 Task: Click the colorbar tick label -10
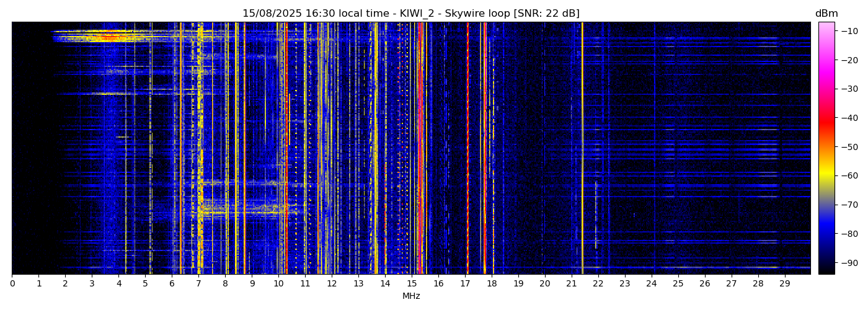[x=849, y=31]
